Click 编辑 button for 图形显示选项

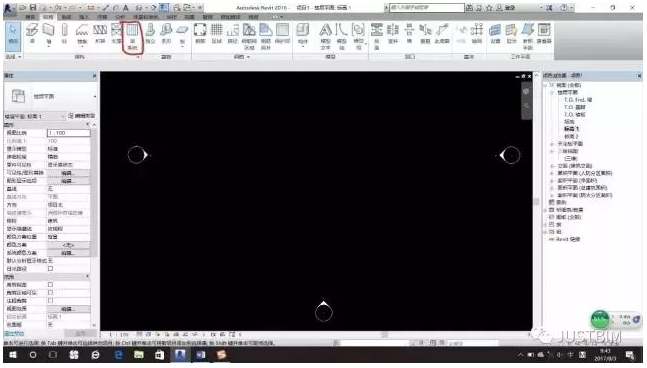68,181
